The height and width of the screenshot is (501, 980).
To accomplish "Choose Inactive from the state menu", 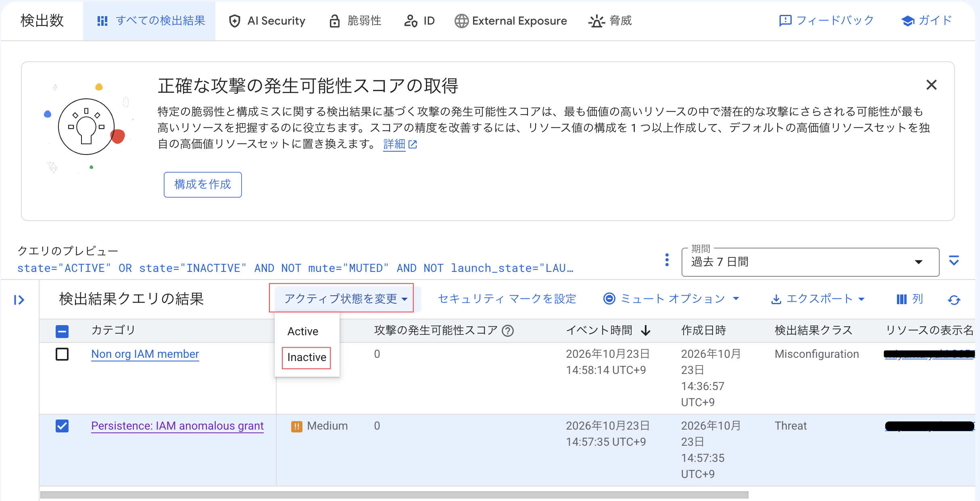I will [307, 357].
